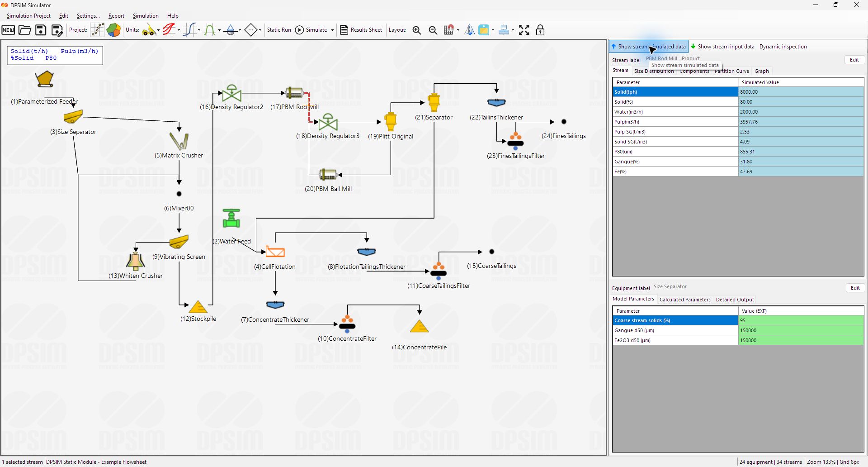The height and width of the screenshot is (467, 868).
Task: Select the Fe(%) parameter row
Action: click(x=738, y=172)
